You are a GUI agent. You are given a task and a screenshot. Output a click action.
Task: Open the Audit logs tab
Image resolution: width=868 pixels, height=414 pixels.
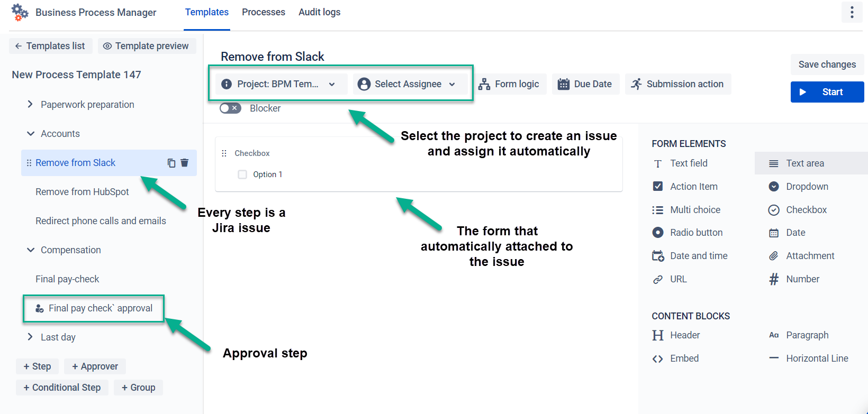(320, 12)
